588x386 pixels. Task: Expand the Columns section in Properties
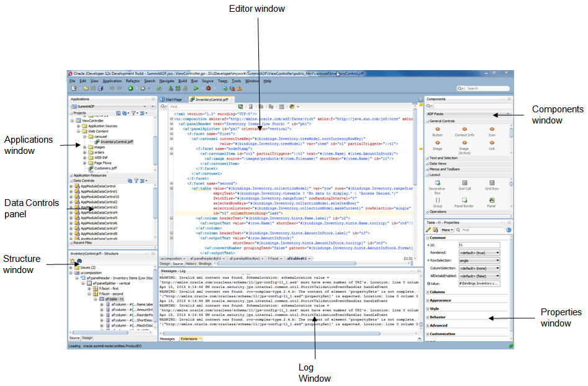[x=428, y=292]
